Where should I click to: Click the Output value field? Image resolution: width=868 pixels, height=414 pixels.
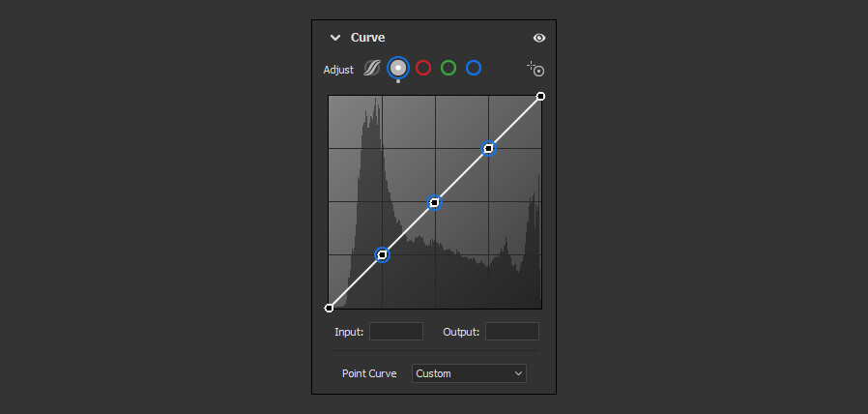pyautogui.click(x=512, y=332)
